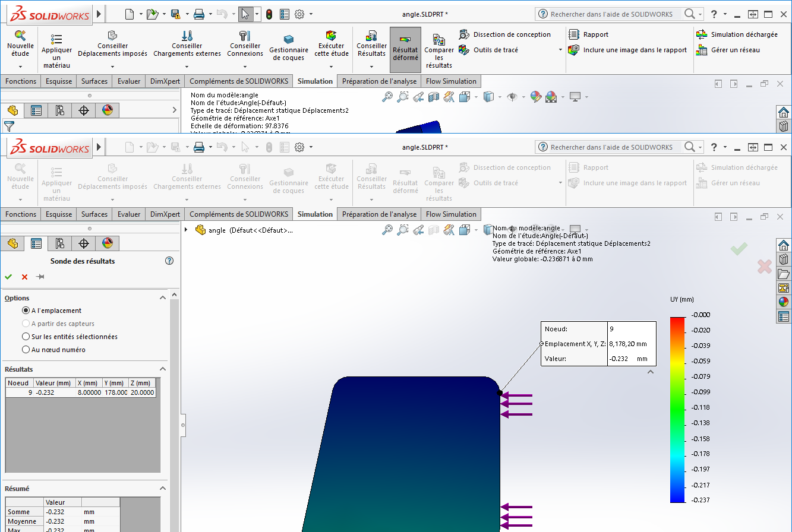
Task: Select the A l'emplacement radio option
Action: point(26,311)
